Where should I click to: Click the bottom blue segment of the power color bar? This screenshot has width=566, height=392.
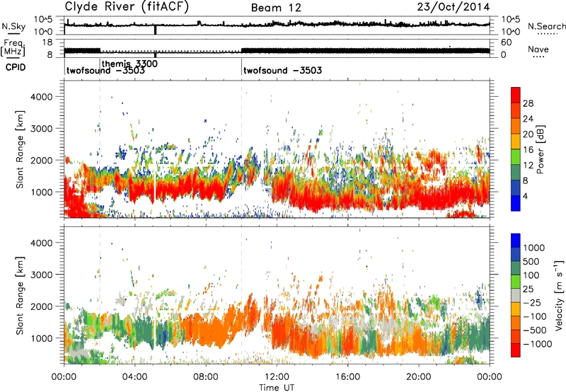coord(516,203)
